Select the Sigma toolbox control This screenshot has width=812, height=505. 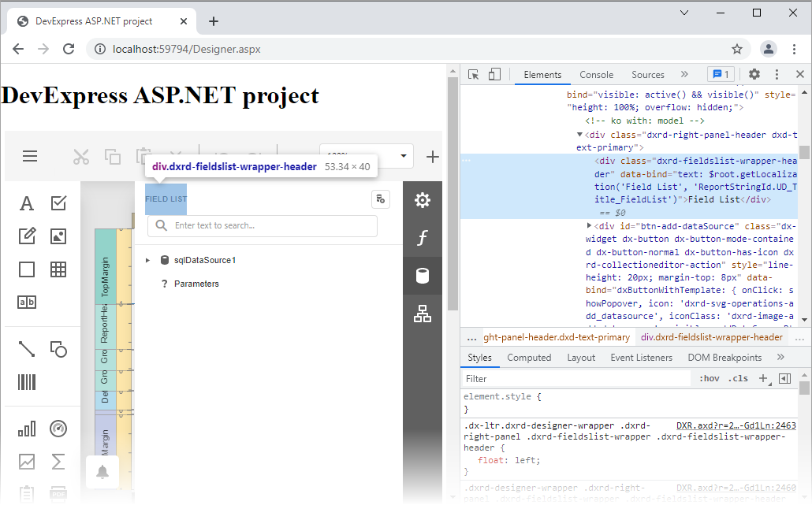pos(58,462)
